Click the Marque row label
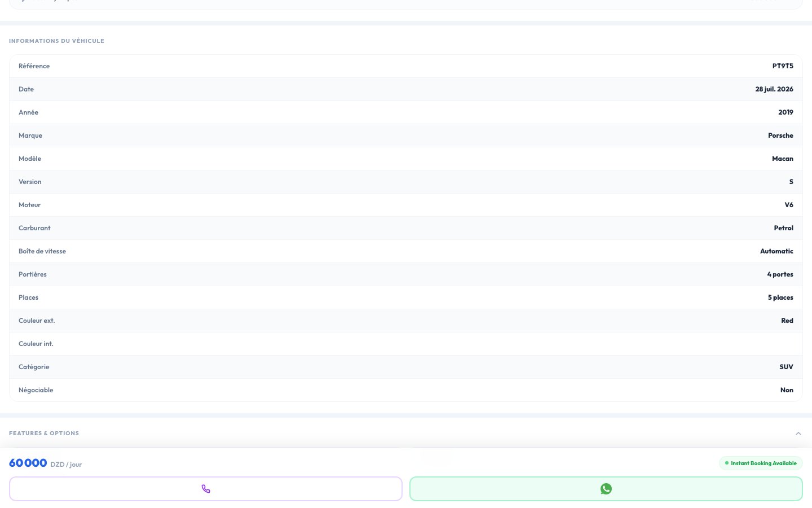812x508 pixels. click(30, 135)
